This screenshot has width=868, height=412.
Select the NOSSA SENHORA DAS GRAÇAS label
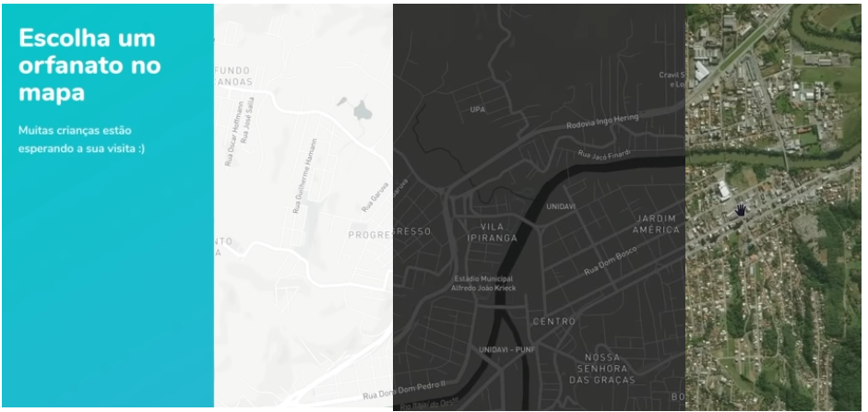click(602, 369)
